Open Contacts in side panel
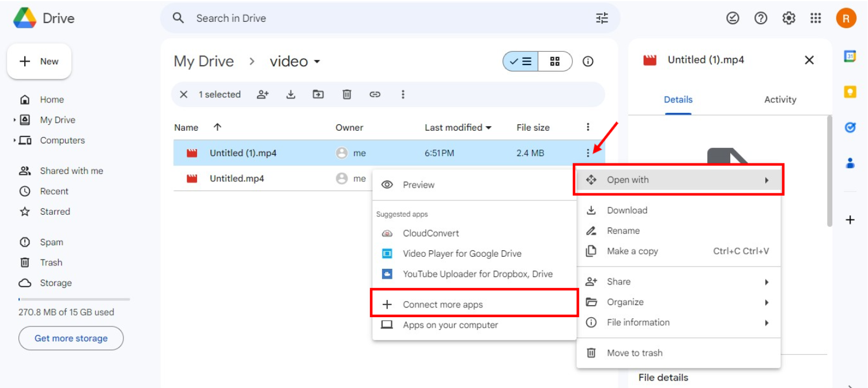 pyautogui.click(x=850, y=163)
